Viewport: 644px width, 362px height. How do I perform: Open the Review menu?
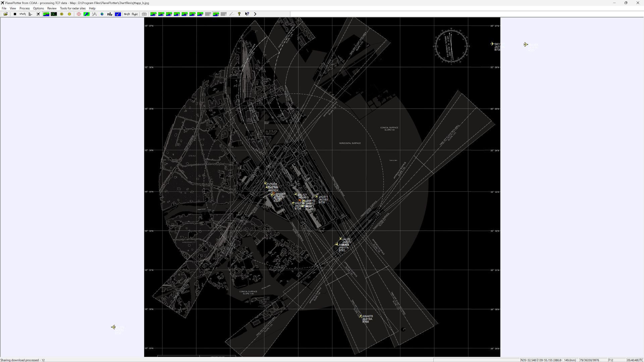pos(52,8)
